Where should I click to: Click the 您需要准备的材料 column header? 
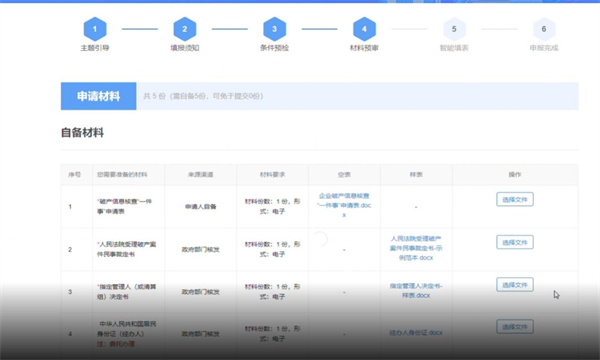[x=122, y=174]
